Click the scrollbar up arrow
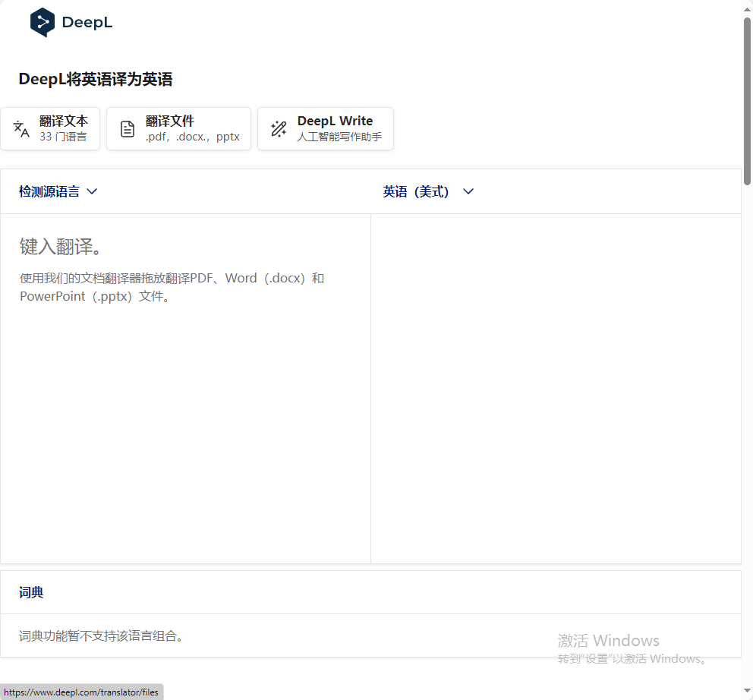The height and width of the screenshot is (700, 753). [x=747, y=9]
